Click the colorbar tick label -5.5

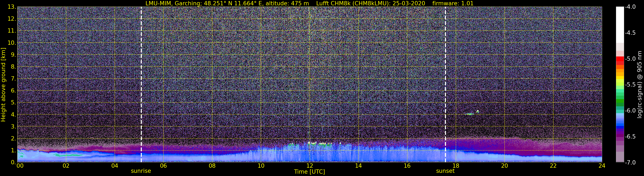point(630,85)
